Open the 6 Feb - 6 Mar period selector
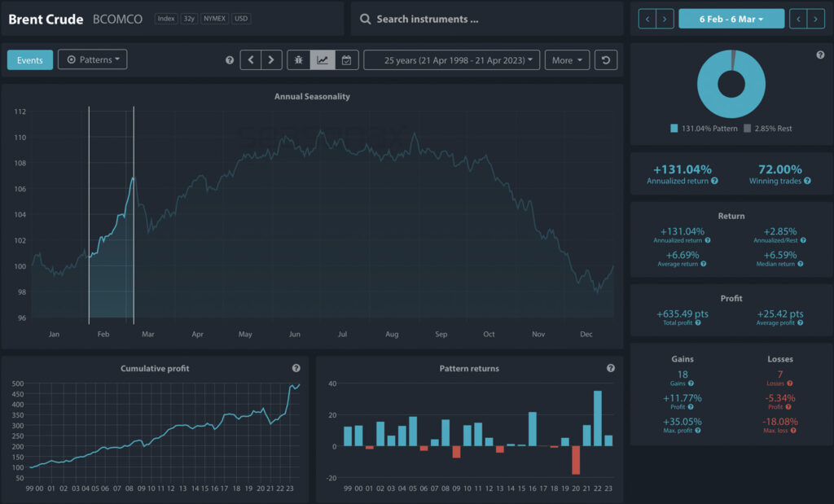This screenshot has width=834, height=504. (731, 19)
